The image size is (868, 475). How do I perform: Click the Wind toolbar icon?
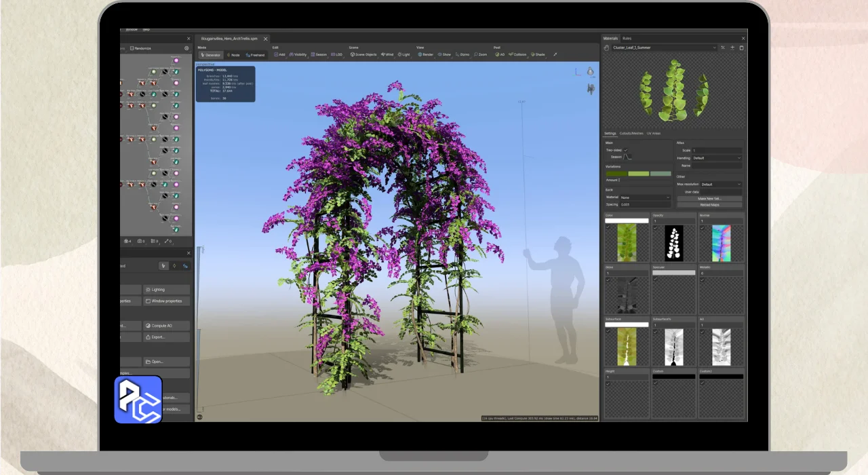tap(388, 54)
